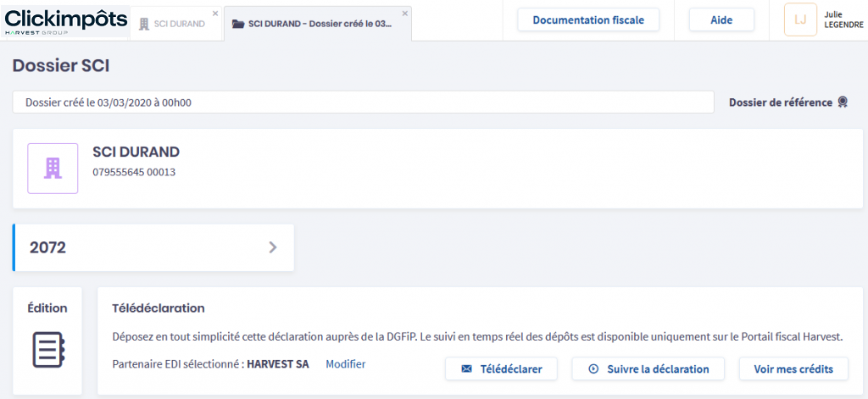Click the Modifier link for EDI partner
868x399 pixels.
(x=345, y=364)
